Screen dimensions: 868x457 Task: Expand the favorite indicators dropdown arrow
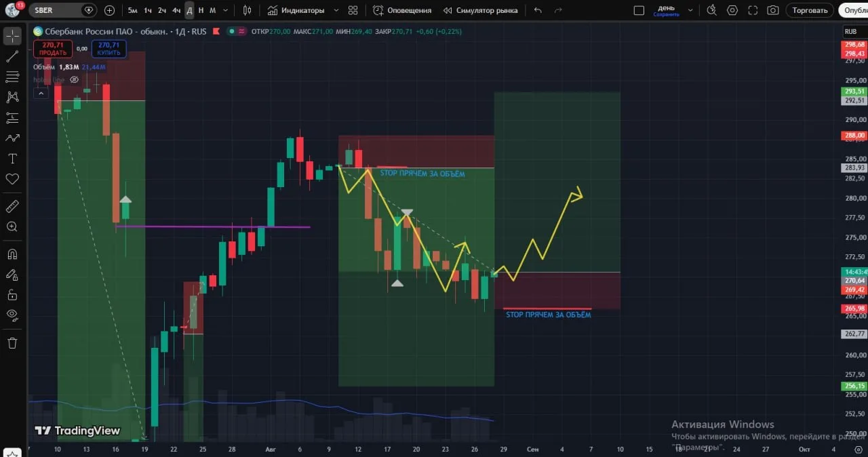click(335, 10)
